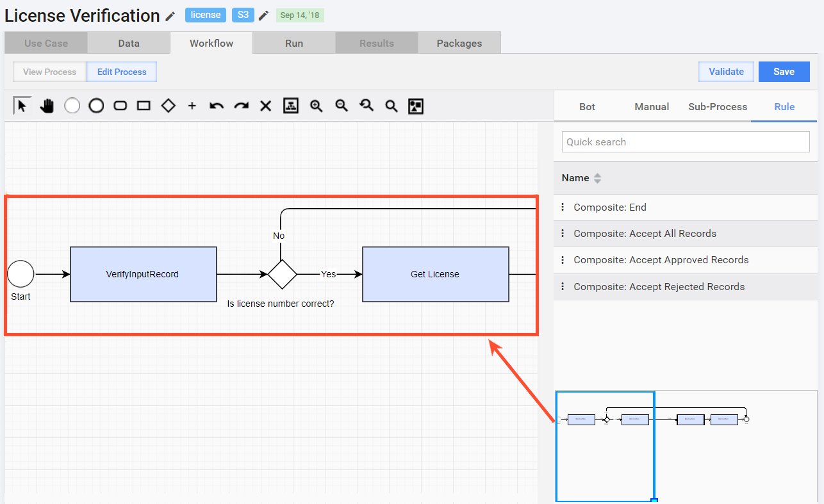Switch to Edit Process mode

coord(122,72)
